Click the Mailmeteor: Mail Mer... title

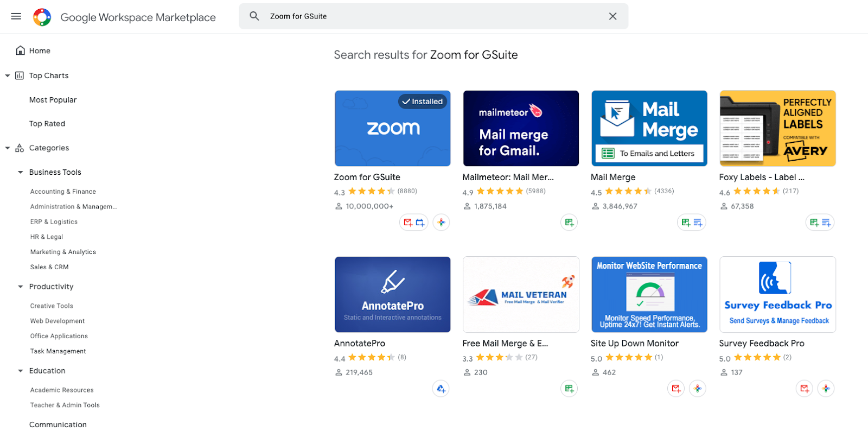coord(508,177)
